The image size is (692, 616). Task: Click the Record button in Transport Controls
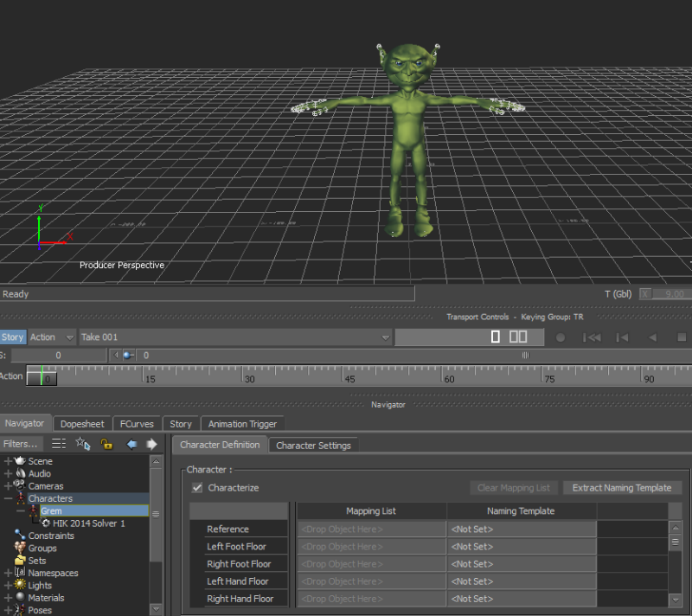point(561,337)
